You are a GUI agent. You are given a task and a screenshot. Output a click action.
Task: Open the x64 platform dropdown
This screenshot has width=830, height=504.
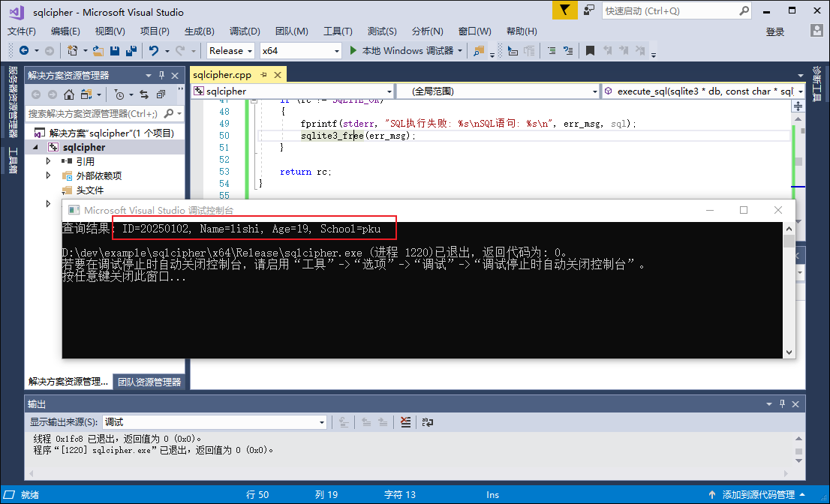pyautogui.click(x=300, y=51)
